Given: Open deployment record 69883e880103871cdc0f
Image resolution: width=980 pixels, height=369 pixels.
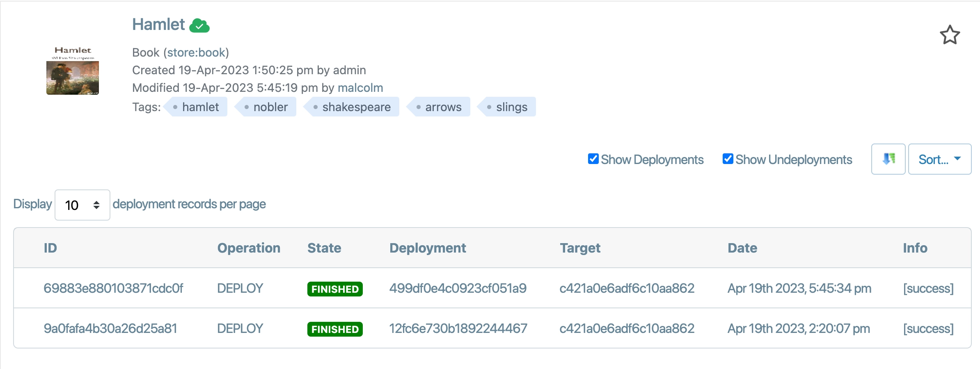Looking at the screenshot, I should tap(113, 288).
